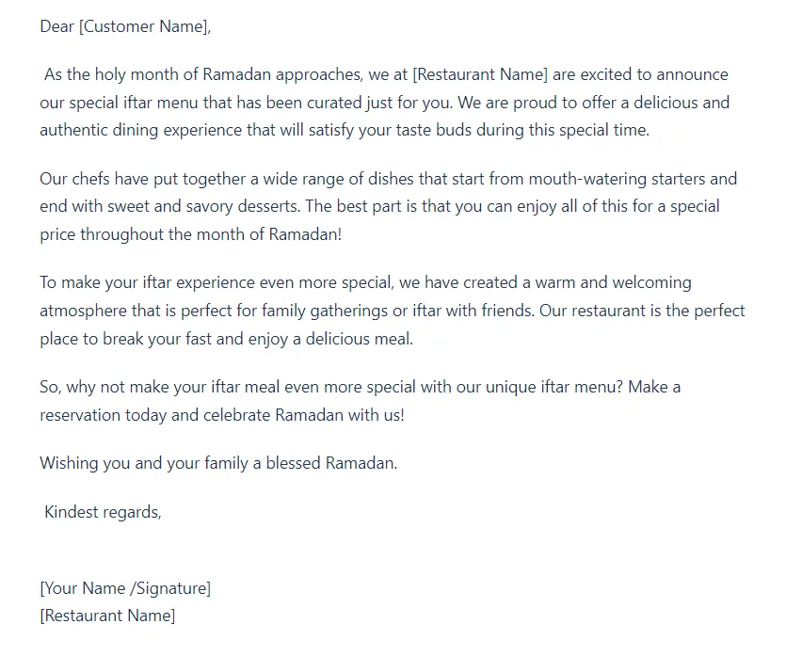Click the [Restaurant Name] placeholder in first paragraph
Screen dimensions: 802x672
click(480, 74)
